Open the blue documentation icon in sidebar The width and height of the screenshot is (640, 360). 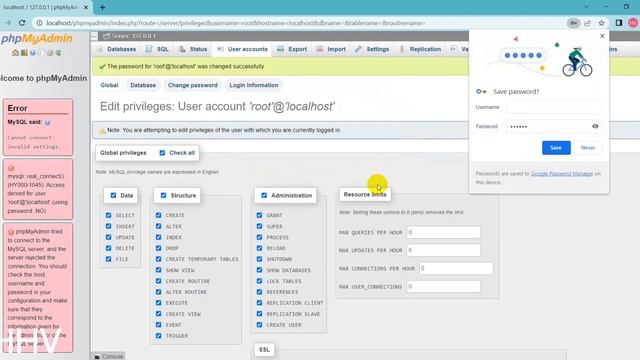33,53
